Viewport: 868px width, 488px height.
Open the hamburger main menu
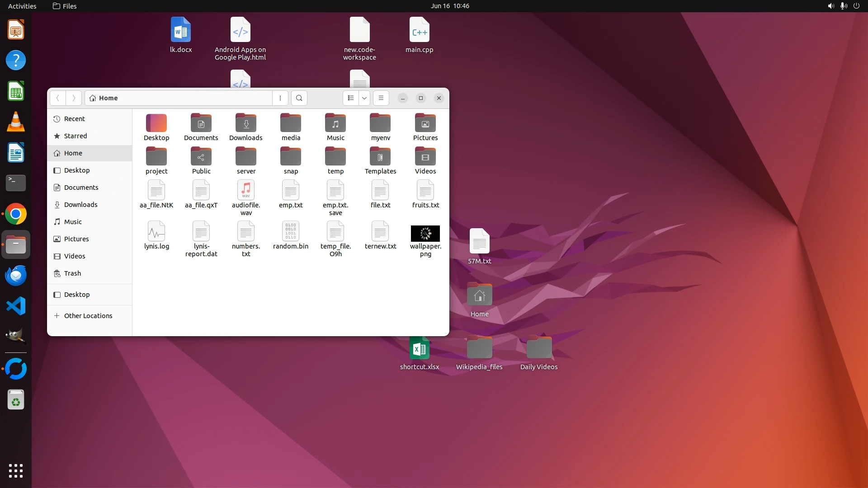click(x=381, y=98)
